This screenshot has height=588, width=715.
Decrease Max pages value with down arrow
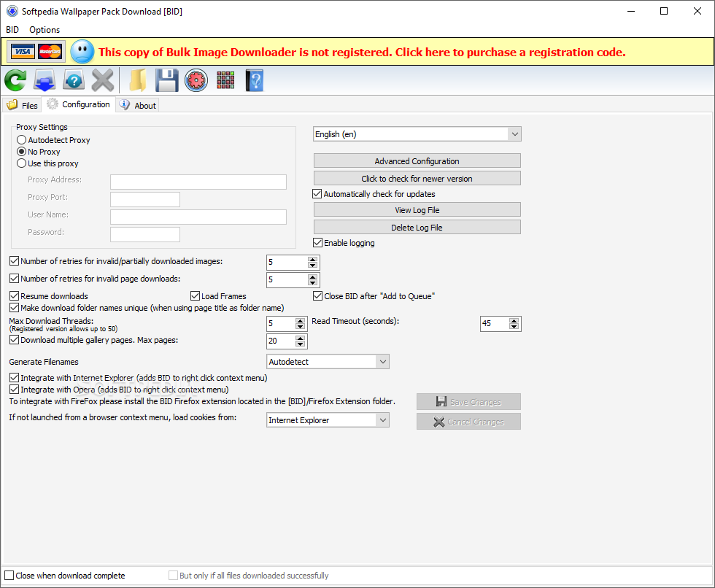(x=300, y=344)
